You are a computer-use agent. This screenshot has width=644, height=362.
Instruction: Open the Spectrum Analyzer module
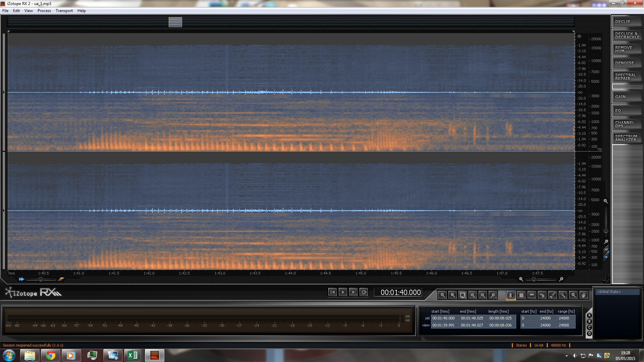627,138
